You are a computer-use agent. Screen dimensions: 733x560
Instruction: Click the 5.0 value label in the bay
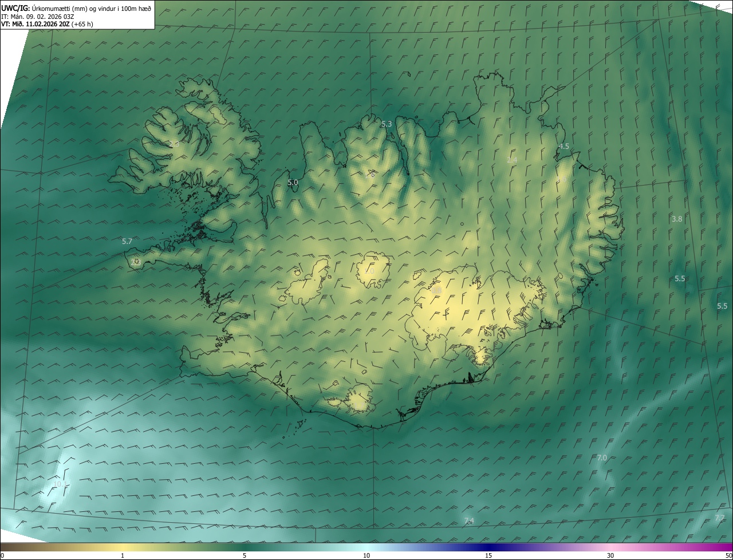[293, 183]
